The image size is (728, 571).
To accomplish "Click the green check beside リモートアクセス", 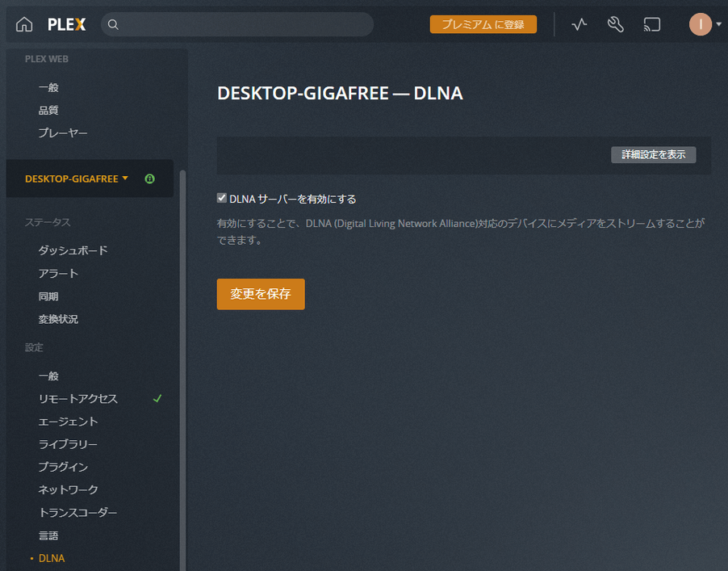I will click(x=157, y=399).
